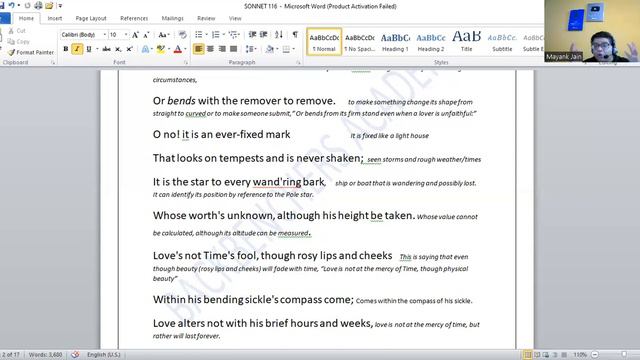Apply the No Spacing style
This screenshot has height=360, width=640.
tap(360, 42)
